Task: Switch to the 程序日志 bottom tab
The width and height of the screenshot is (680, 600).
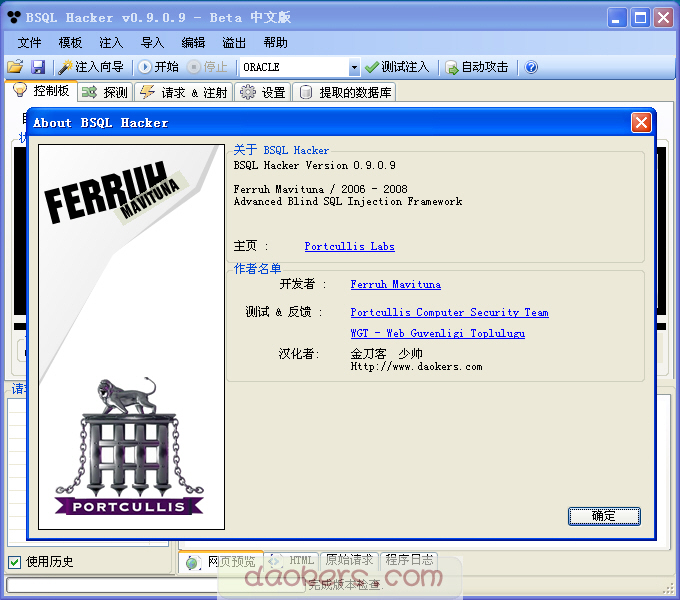Action: [409, 561]
